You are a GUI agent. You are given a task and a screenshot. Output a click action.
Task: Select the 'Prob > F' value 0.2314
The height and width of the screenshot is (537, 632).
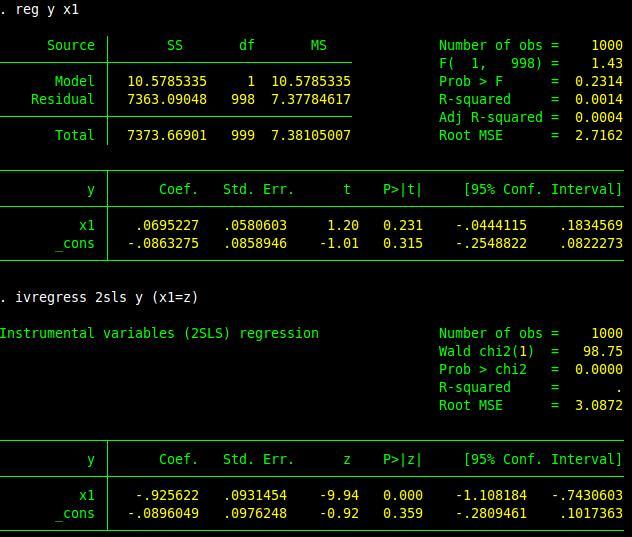click(x=598, y=81)
